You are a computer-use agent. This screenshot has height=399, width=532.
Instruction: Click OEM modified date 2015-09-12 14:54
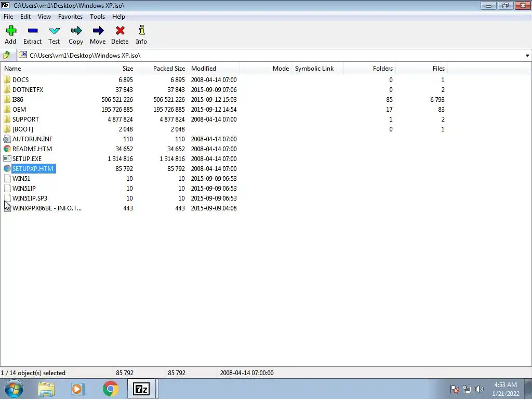214,109
